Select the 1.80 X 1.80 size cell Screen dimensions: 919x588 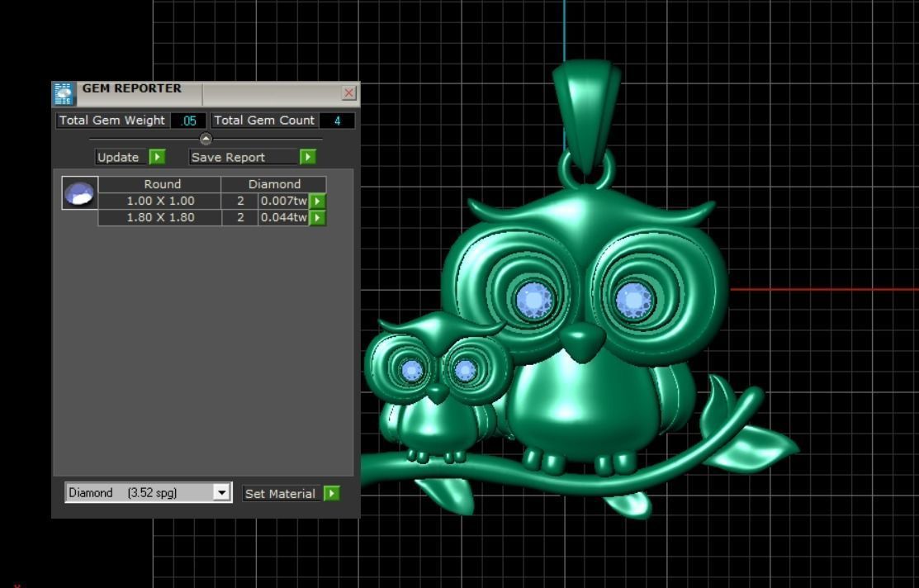(x=160, y=217)
